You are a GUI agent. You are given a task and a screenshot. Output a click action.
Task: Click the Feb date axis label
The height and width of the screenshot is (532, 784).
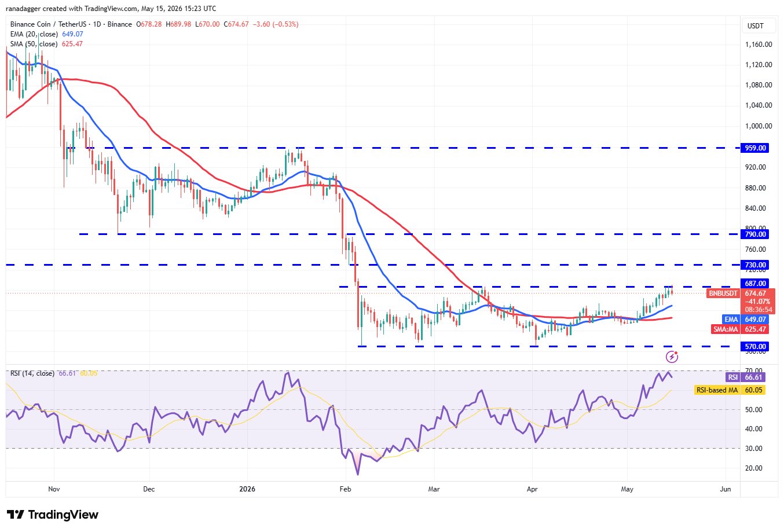pyautogui.click(x=345, y=489)
